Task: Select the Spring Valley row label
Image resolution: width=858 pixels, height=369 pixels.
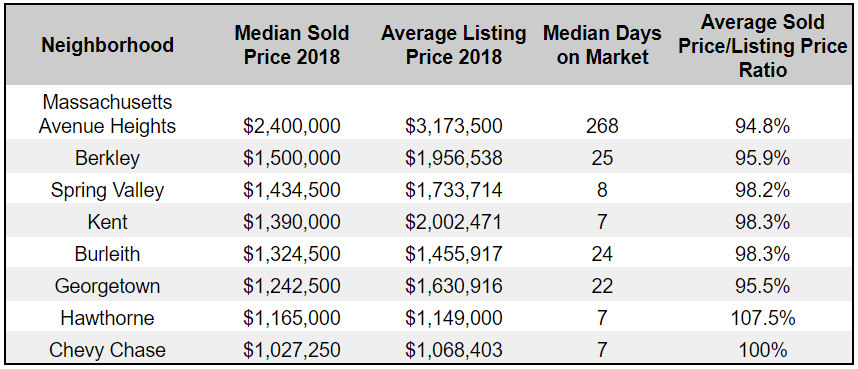Action: click(x=107, y=190)
